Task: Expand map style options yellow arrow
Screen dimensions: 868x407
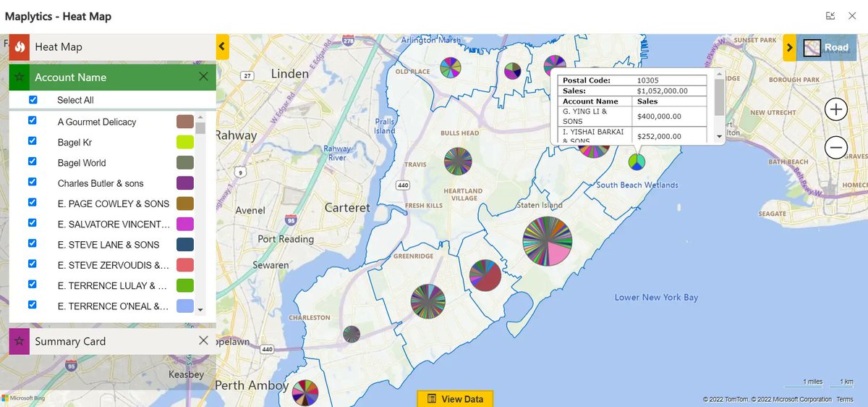Action: (789, 48)
